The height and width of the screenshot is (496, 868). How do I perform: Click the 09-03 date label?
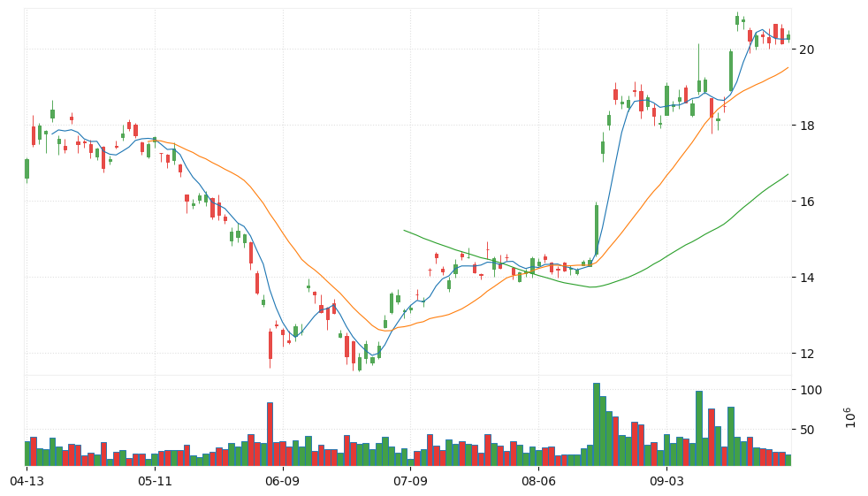pos(666,482)
